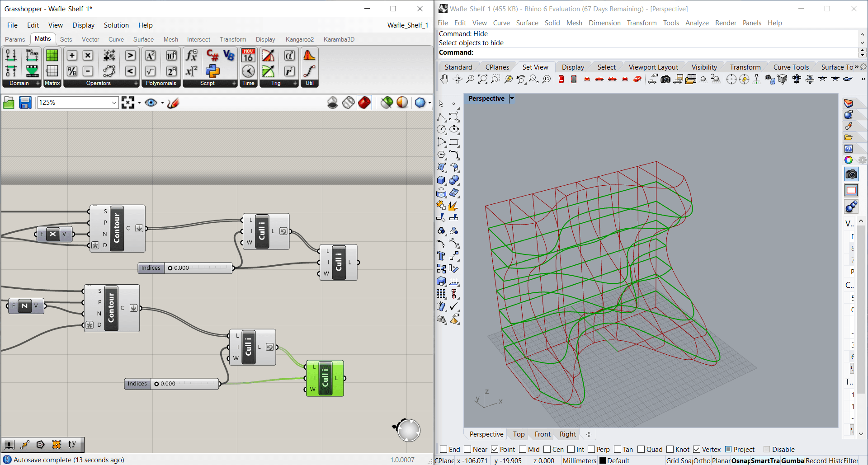868x465 pixels.
Task: Switch to the Top viewport tab
Action: (x=519, y=434)
